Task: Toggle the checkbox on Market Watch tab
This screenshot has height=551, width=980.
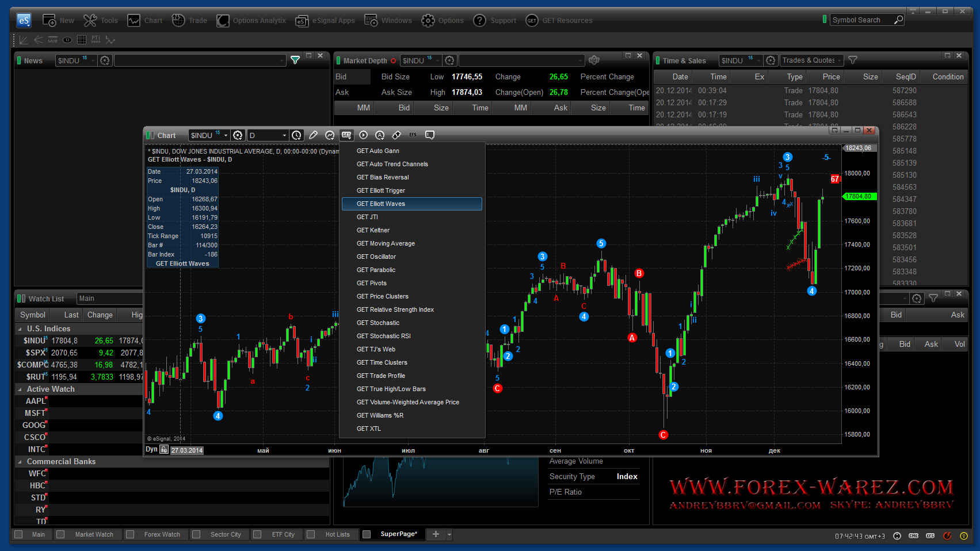Action: 60,534
